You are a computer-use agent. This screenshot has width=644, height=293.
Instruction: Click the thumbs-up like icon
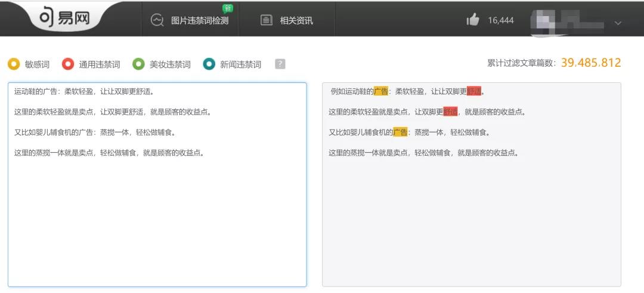click(473, 19)
